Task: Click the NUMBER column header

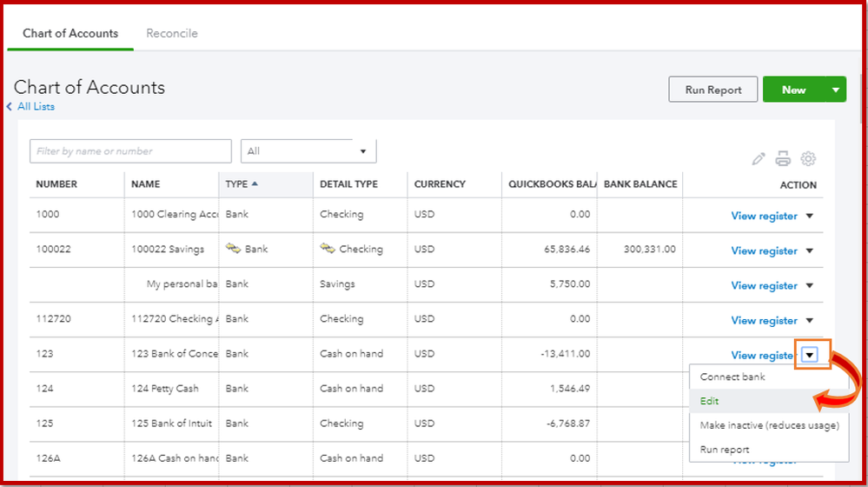Action: click(x=56, y=184)
